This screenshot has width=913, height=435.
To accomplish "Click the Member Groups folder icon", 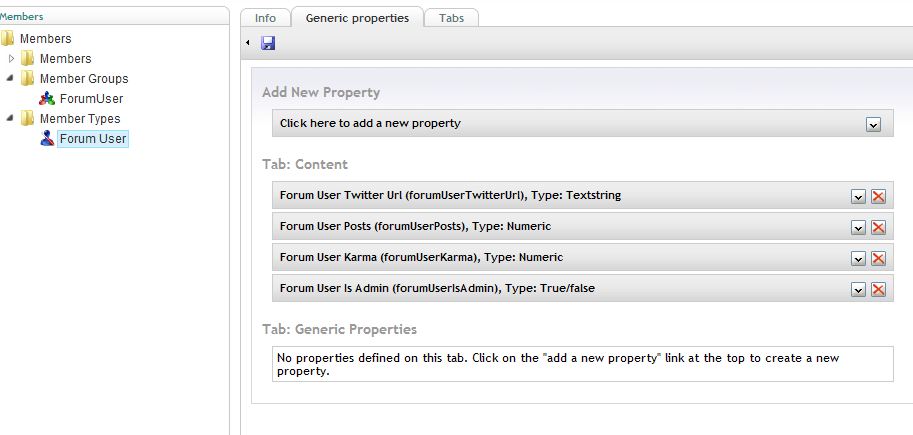I will 27,78.
